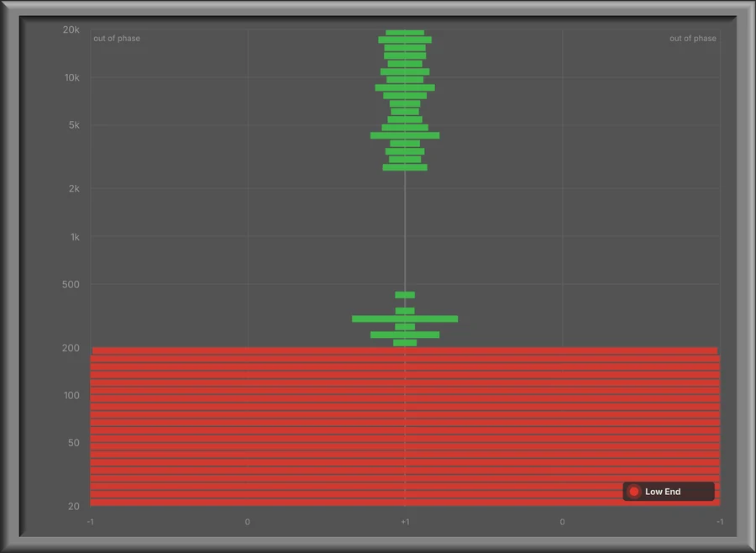Select the 500 frequency axis label
The image size is (756, 553).
pos(71,284)
